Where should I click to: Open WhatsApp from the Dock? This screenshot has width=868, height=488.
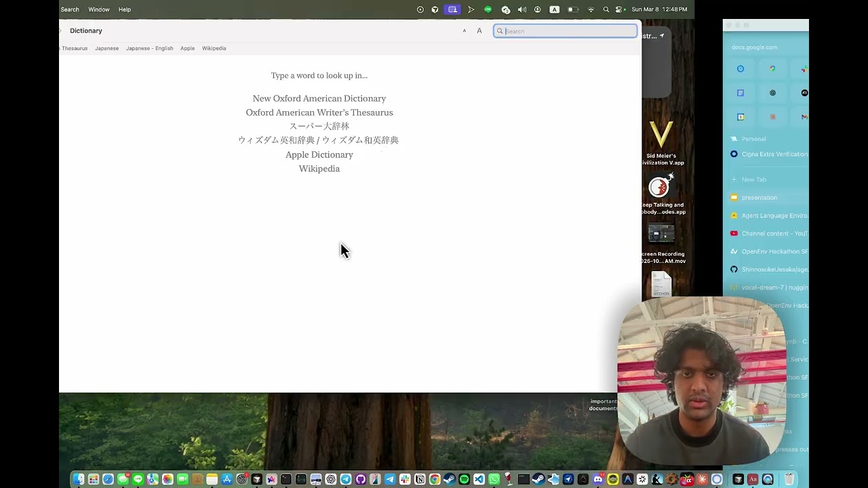494,479
